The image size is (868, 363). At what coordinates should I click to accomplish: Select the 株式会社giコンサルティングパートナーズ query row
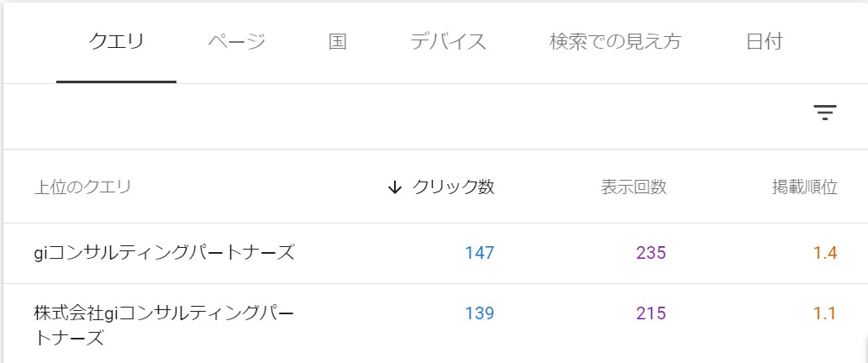(434, 324)
